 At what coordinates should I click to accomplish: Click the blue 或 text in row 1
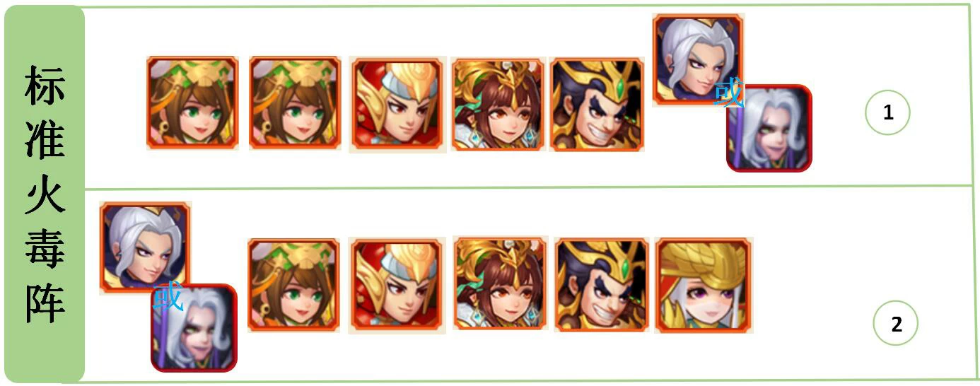(728, 93)
